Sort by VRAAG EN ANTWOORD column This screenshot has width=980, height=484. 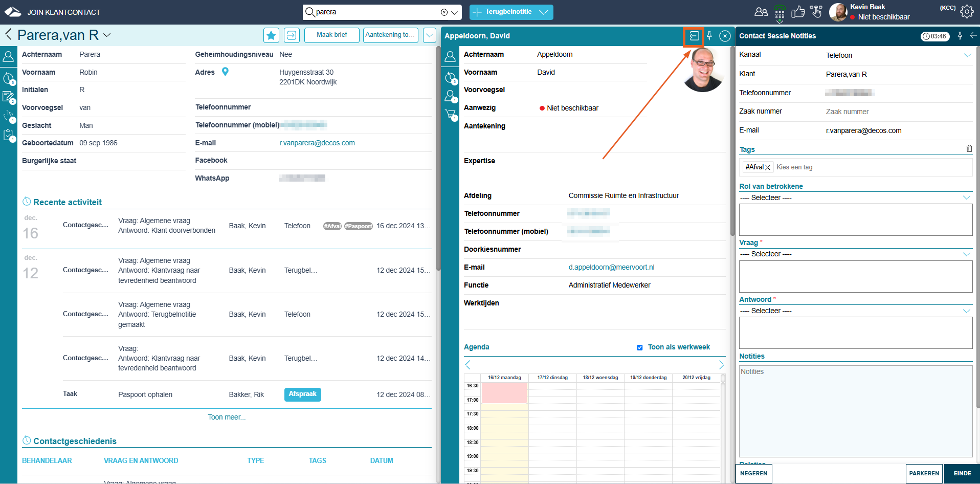141,460
